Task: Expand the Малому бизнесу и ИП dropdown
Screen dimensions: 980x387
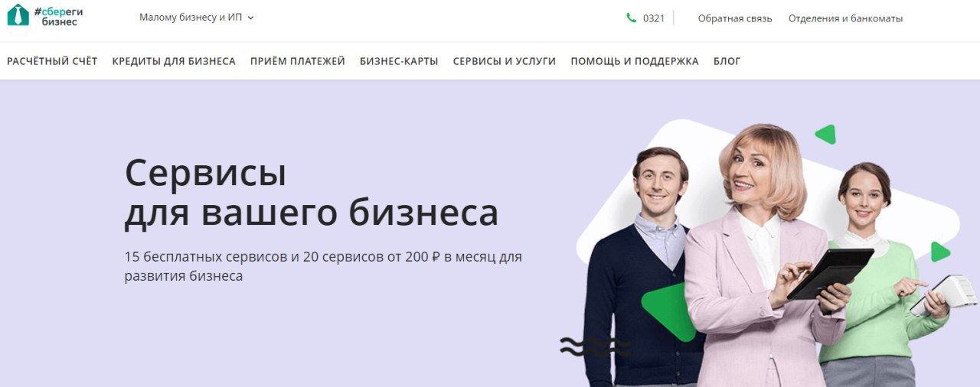Action: pos(196,18)
